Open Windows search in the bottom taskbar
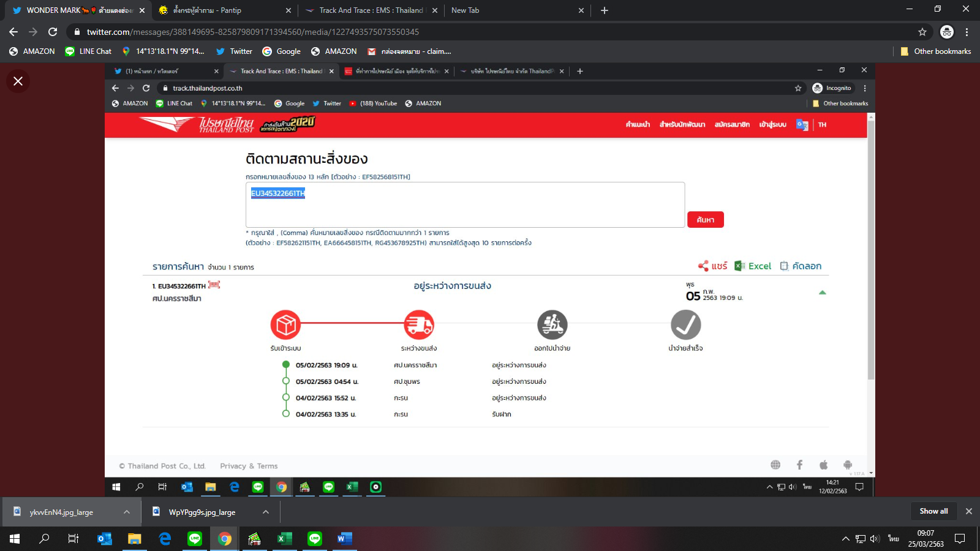 point(44,539)
